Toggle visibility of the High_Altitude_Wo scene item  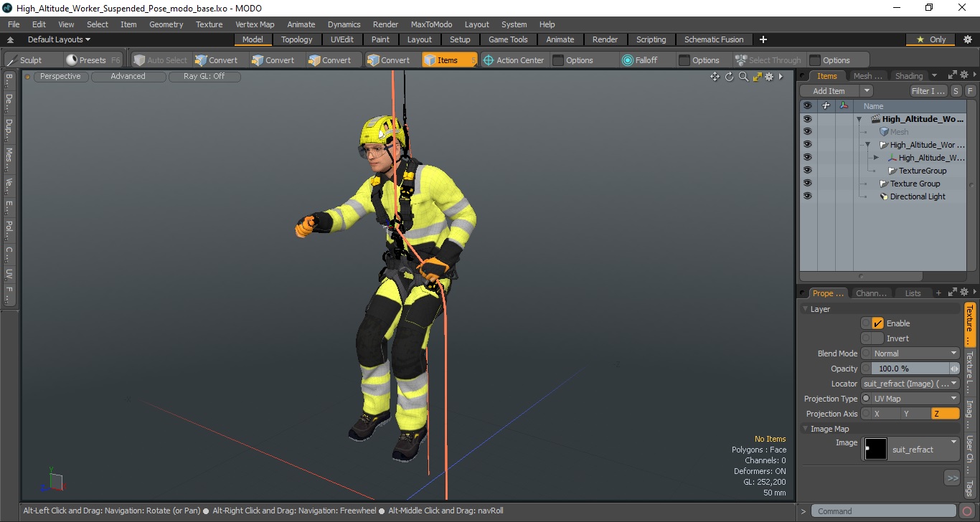pyautogui.click(x=808, y=118)
